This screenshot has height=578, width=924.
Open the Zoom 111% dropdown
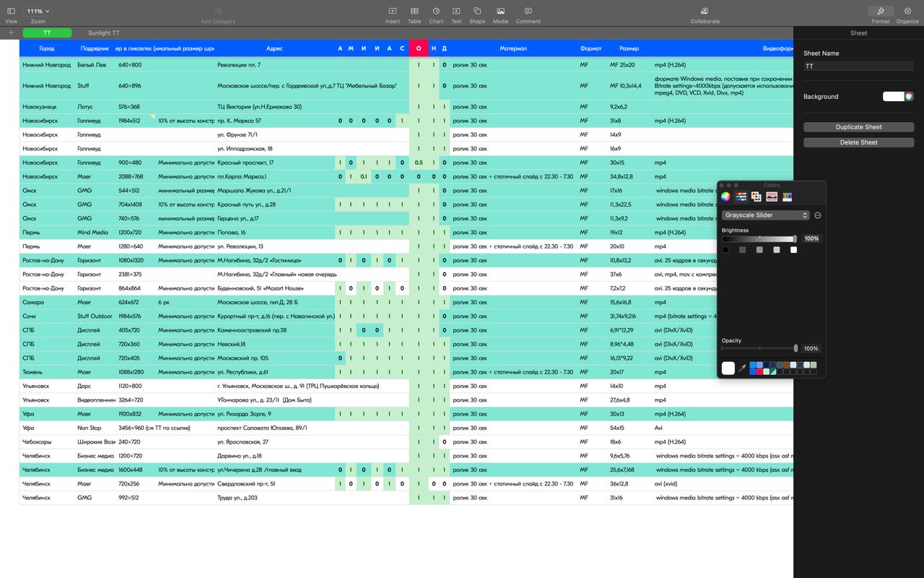pos(38,12)
